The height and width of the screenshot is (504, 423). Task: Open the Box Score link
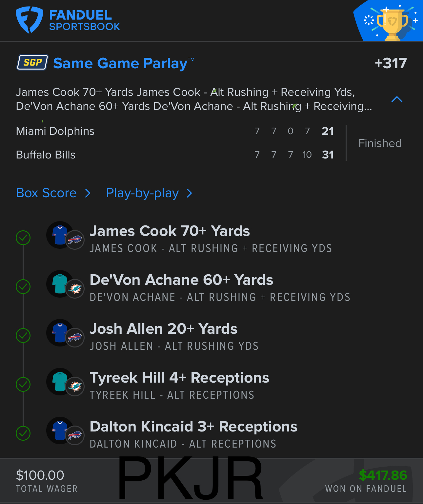[x=46, y=193]
